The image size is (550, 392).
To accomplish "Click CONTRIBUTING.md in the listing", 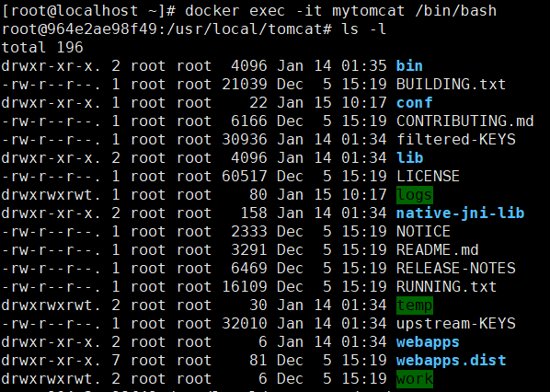I will [464, 121].
